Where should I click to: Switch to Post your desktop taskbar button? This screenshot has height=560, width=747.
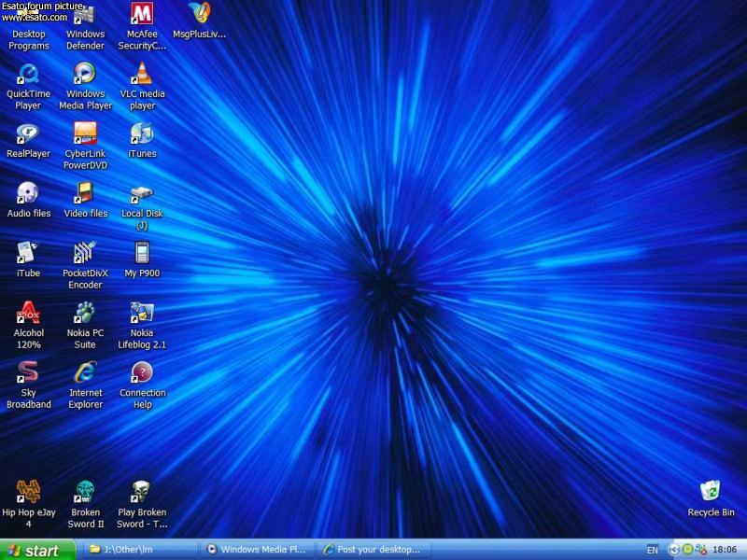pyautogui.click(x=374, y=550)
